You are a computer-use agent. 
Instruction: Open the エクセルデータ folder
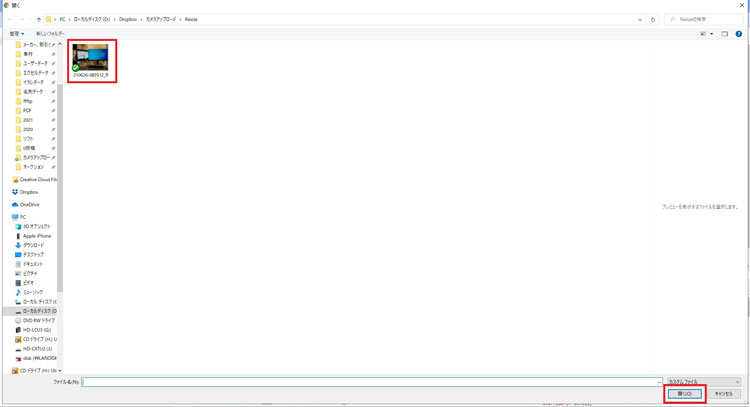[x=35, y=73]
